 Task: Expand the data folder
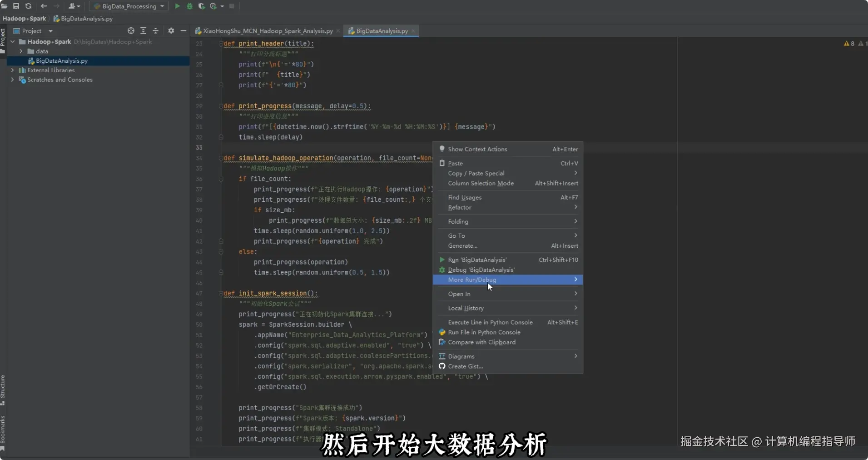21,51
